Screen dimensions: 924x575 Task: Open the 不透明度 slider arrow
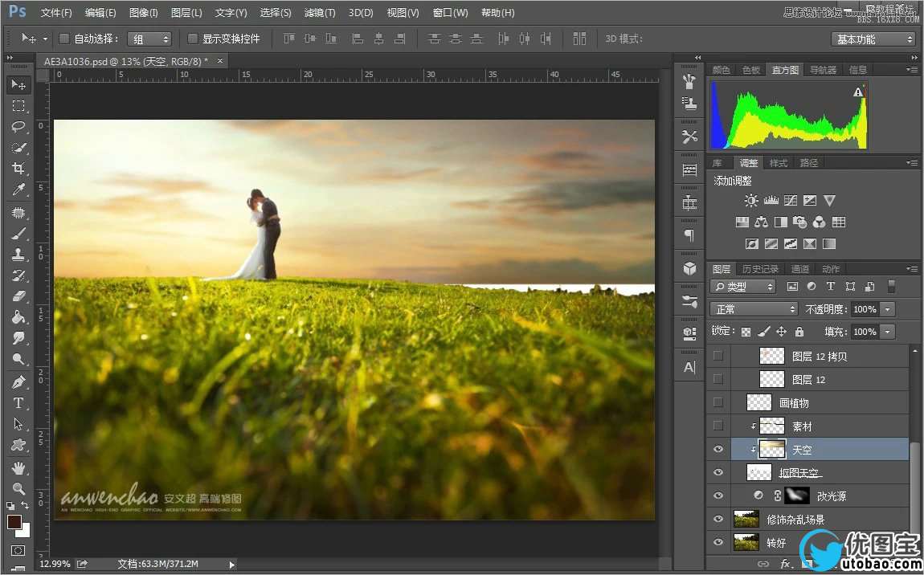click(x=888, y=309)
